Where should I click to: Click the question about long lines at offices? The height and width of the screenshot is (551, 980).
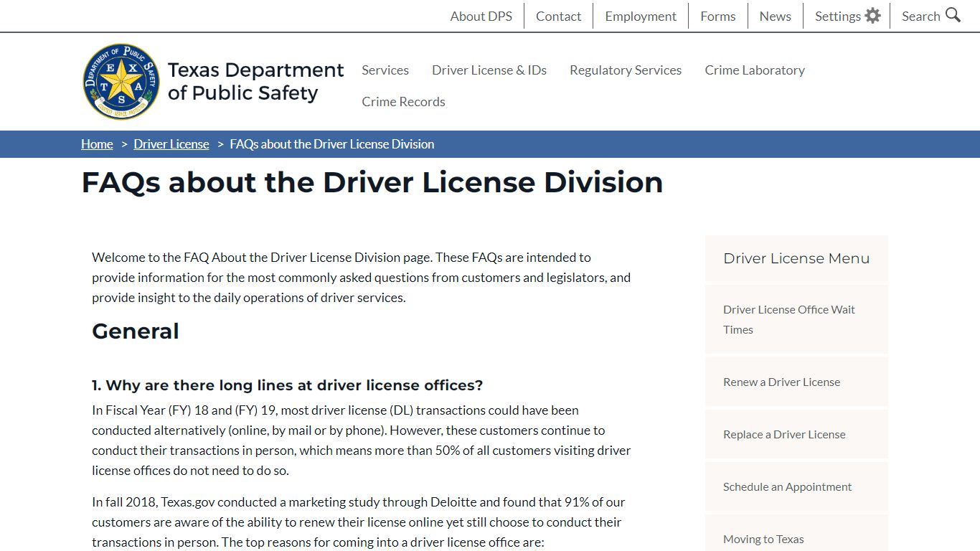point(288,385)
